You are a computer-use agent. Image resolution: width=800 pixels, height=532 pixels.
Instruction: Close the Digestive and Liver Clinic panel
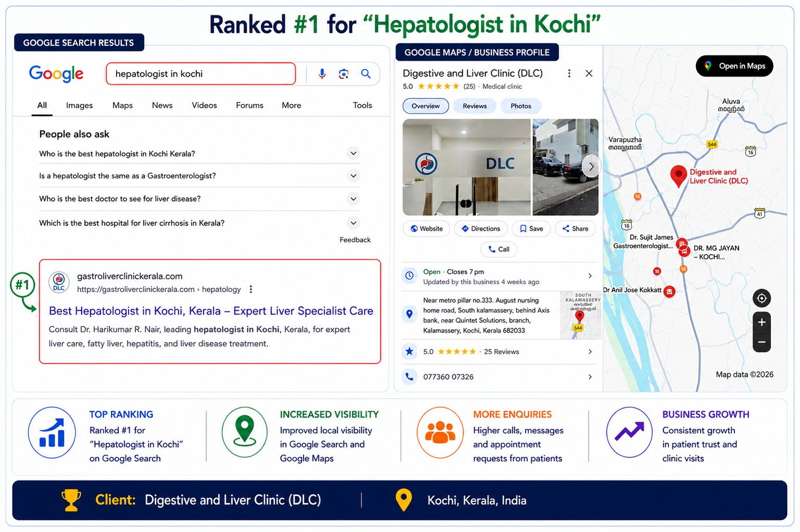(589, 73)
